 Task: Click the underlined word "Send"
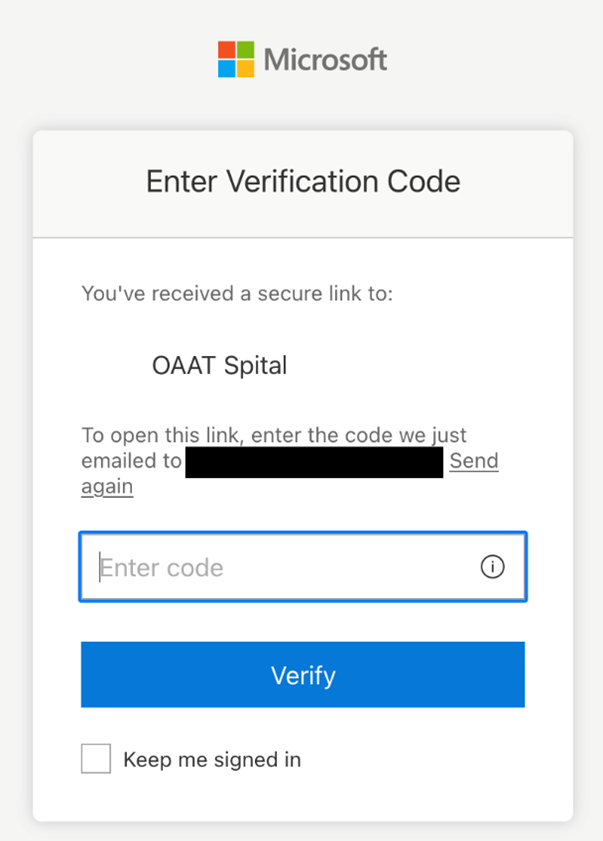point(473,461)
